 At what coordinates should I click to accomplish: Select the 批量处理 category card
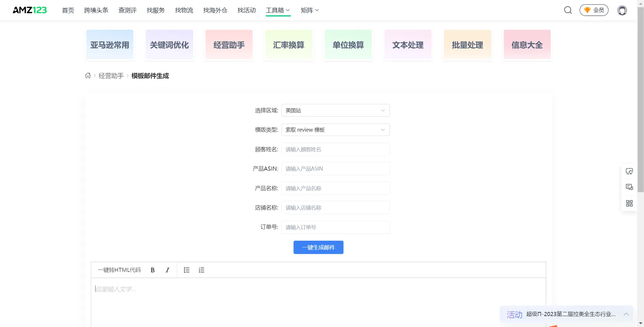(468, 45)
